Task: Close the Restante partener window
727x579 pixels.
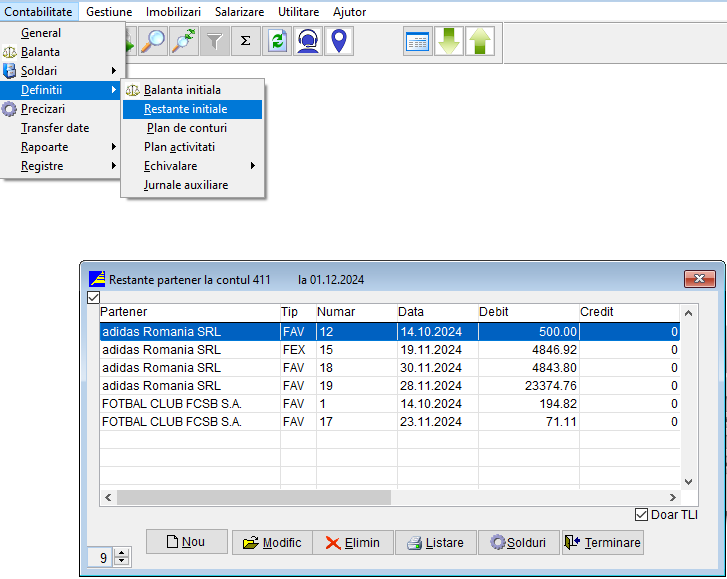Action: [700, 279]
